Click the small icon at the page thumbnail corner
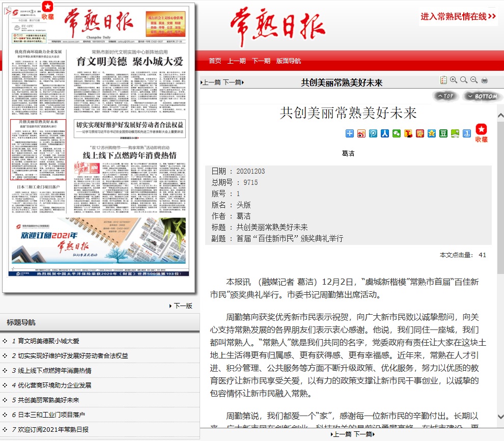The image size is (504, 441). (8, 11)
